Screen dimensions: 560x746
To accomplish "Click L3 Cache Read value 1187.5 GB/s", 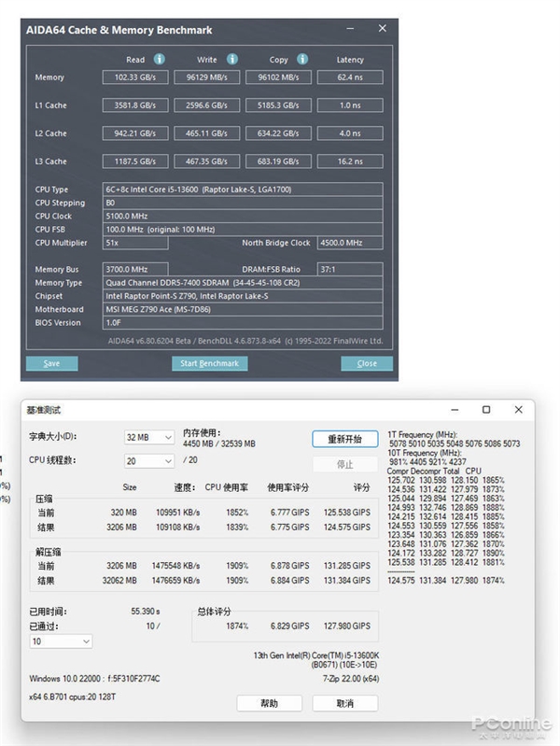I will [135, 162].
